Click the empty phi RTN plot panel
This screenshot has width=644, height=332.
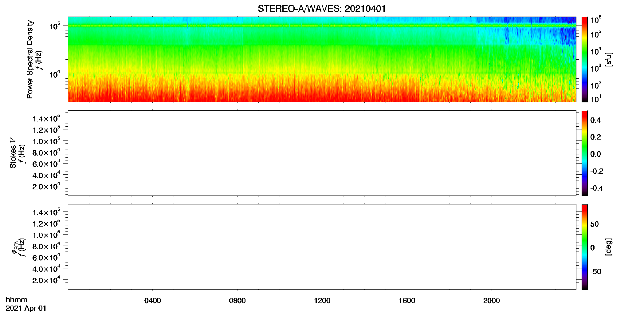tap(322, 247)
